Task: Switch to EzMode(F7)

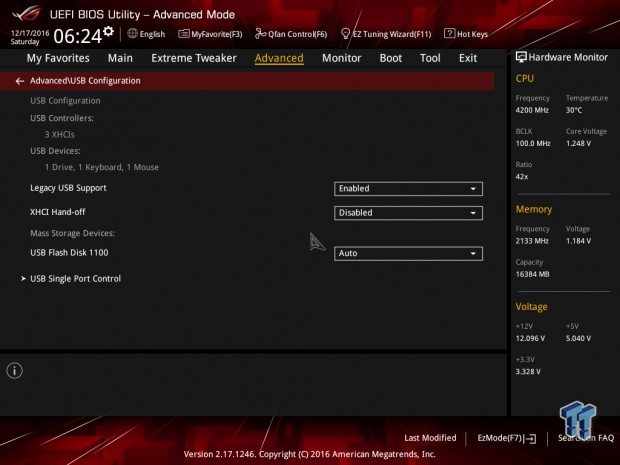Action: (x=507, y=438)
